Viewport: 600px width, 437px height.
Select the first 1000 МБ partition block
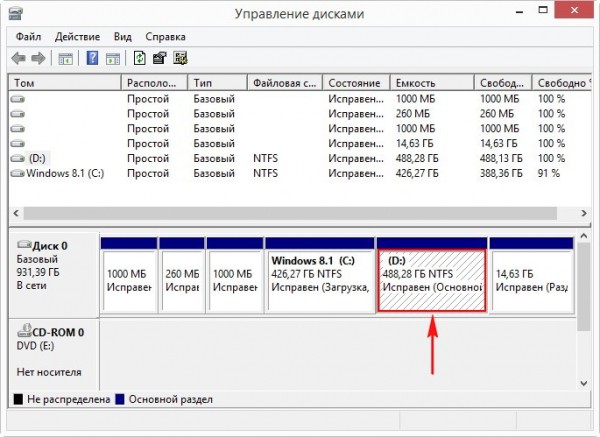129,275
